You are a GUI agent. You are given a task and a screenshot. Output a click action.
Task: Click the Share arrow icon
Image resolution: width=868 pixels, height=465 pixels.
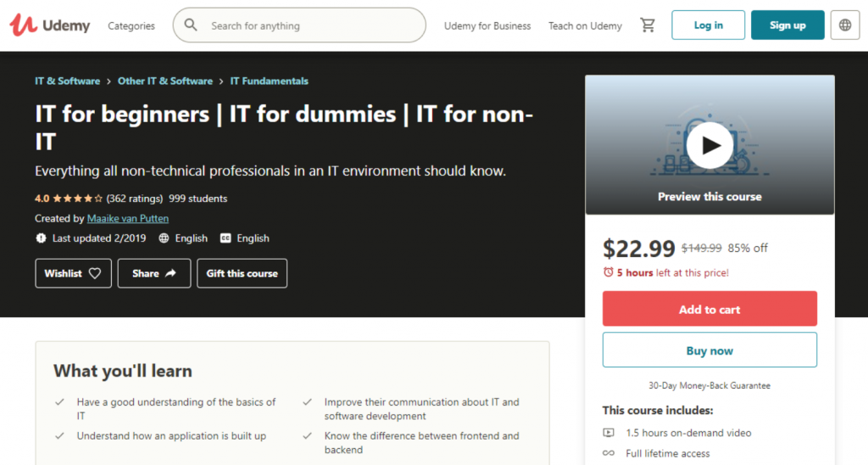[170, 273]
